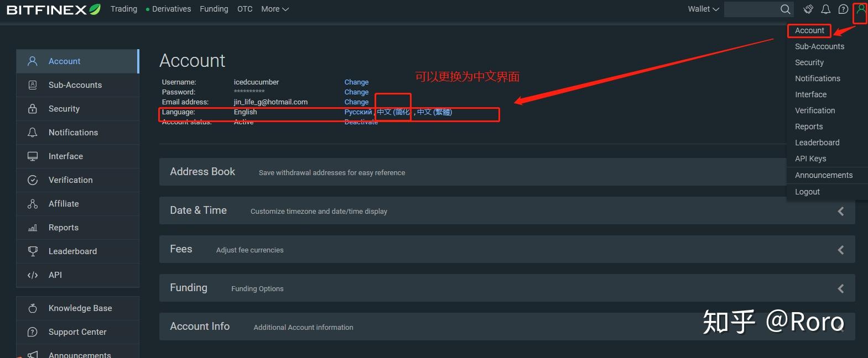The image size is (868, 358).
Task: Open the green user profile icon
Action: [x=861, y=9]
